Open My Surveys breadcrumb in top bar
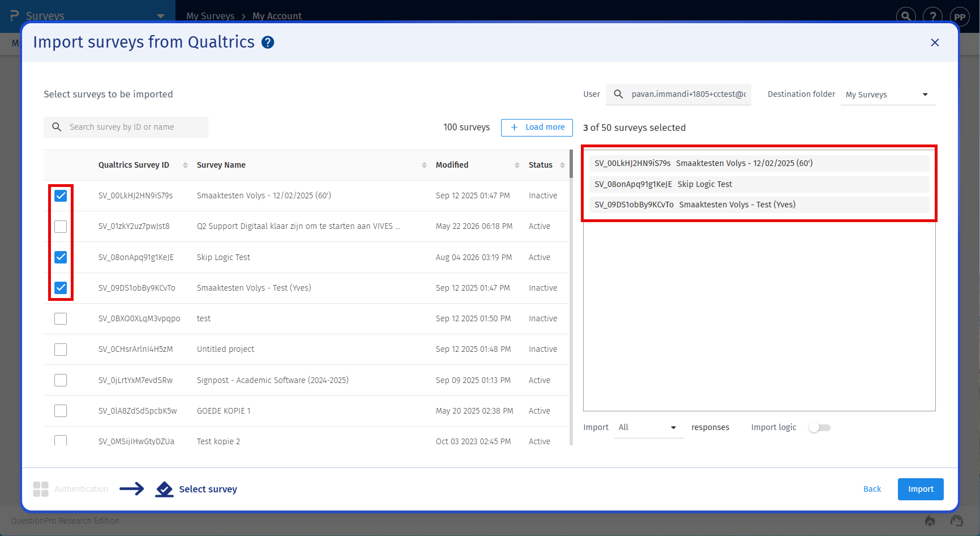 [x=210, y=16]
